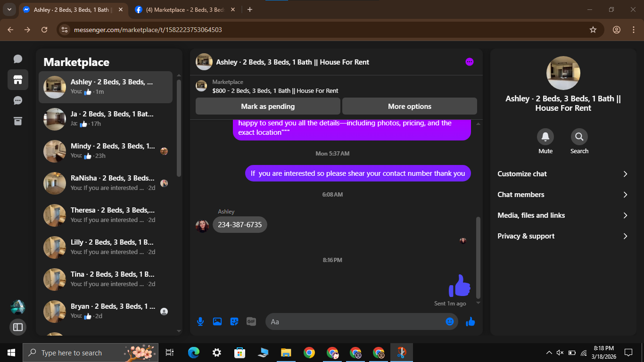Image resolution: width=644 pixels, height=362 pixels.
Task: Open Ja conversation in list
Action: (x=106, y=119)
